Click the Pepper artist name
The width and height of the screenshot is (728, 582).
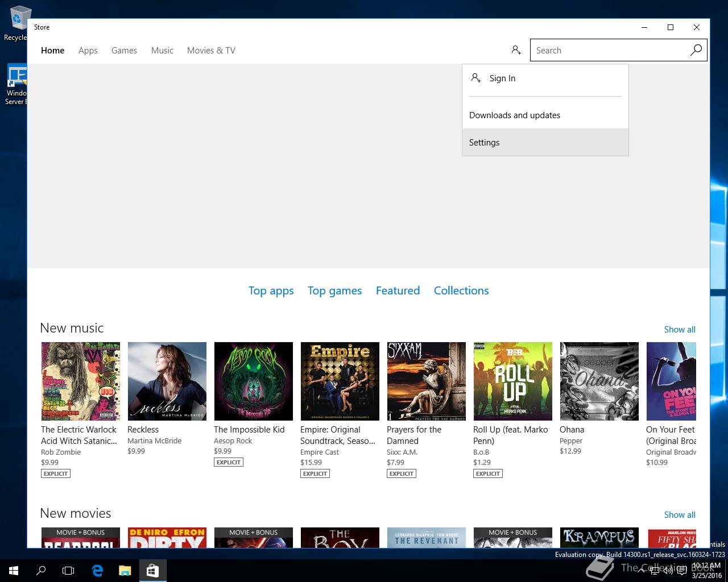pos(571,440)
